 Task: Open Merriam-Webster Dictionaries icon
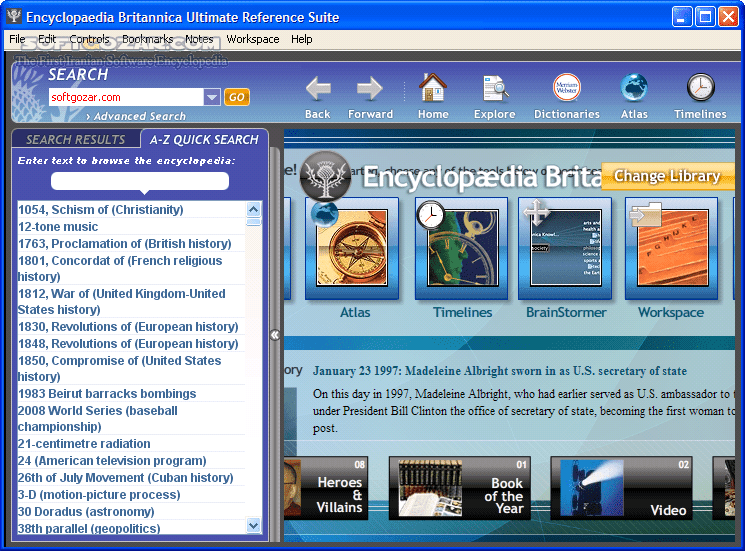click(567, 87)
